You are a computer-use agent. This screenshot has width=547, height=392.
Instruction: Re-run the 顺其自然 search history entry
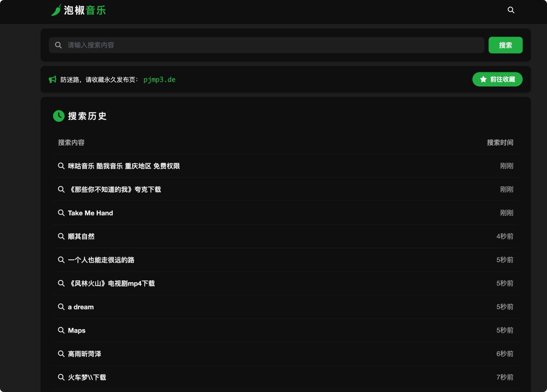[81, 236]
